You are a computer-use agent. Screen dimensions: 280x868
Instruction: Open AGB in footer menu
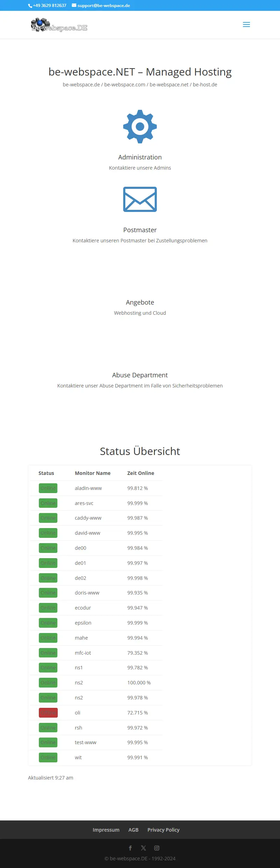133,830
